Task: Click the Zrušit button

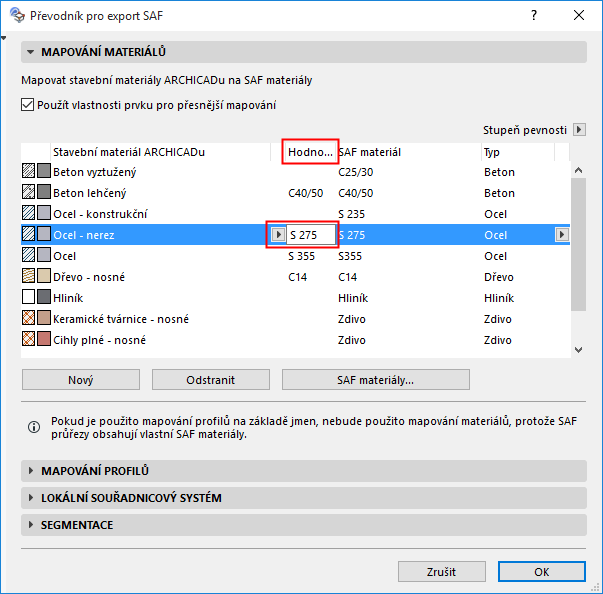Action: click(441, 572)
